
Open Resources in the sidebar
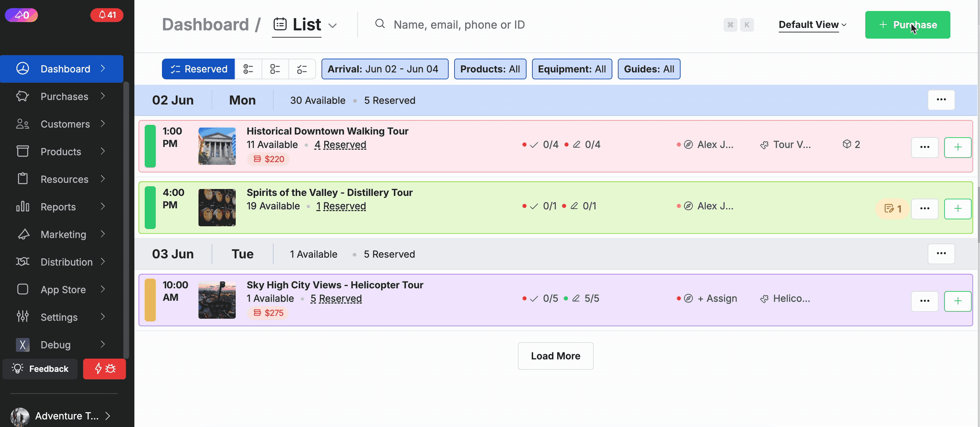click(62, 179)
